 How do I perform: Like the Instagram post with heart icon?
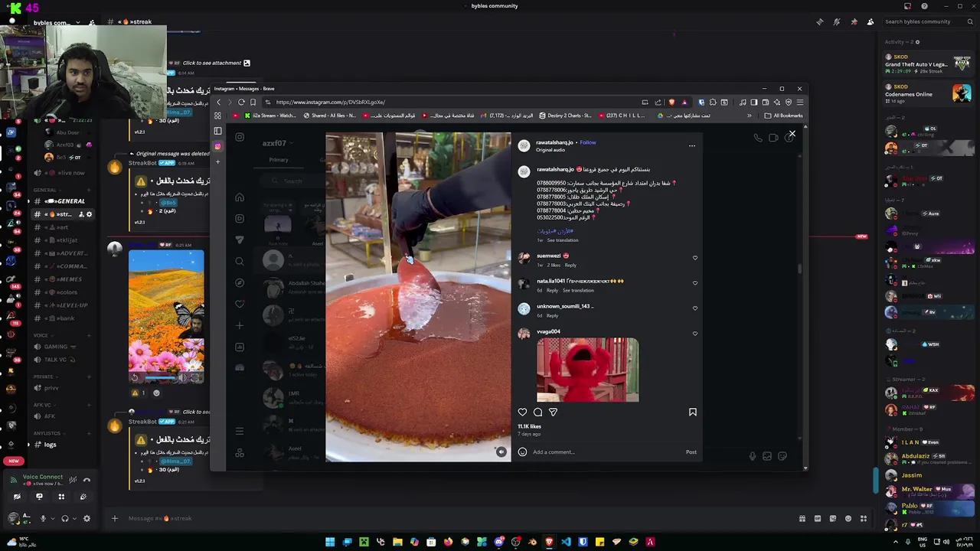[x=522, y=412]
